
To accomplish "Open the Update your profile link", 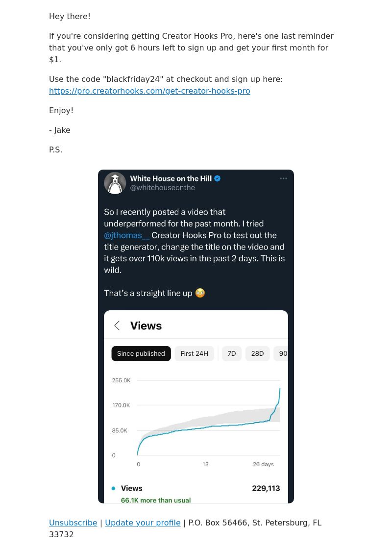I will click(143, 523).
